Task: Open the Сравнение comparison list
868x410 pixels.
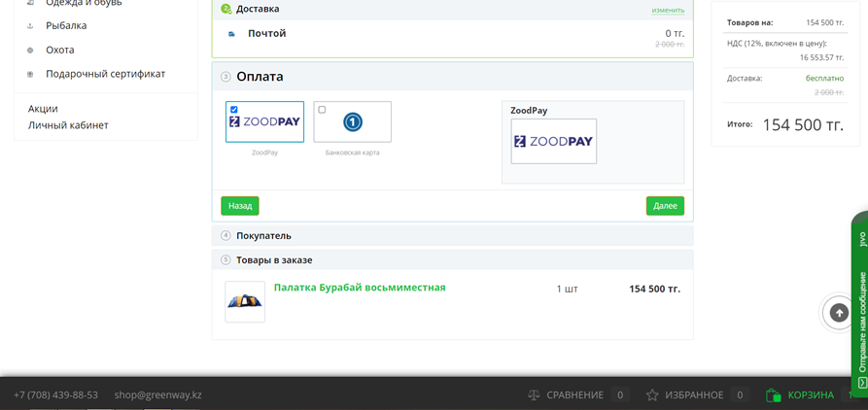Action: (x=575, y=395)
